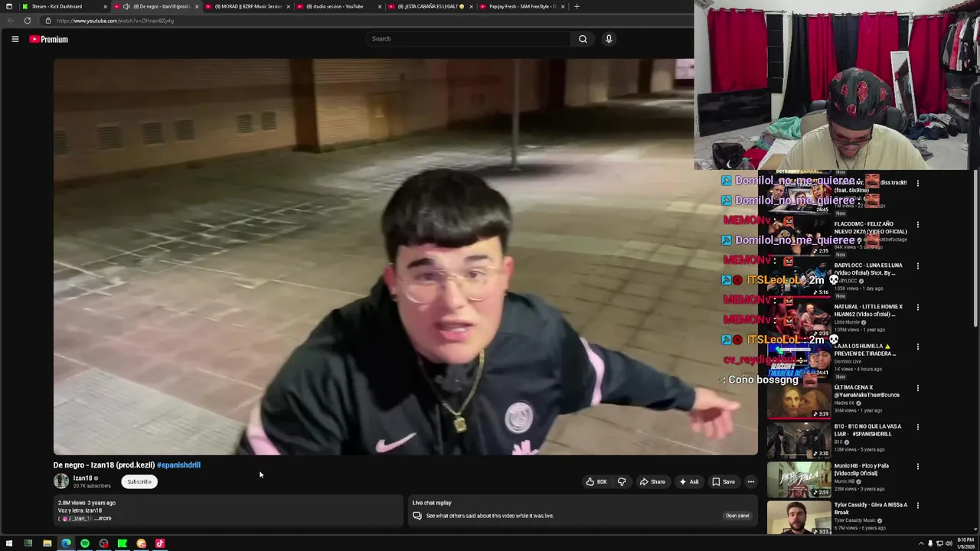This screenshot has height=551, width=980.
Task: Dislike the video with thumbs down
Action: tap(622, 482)
